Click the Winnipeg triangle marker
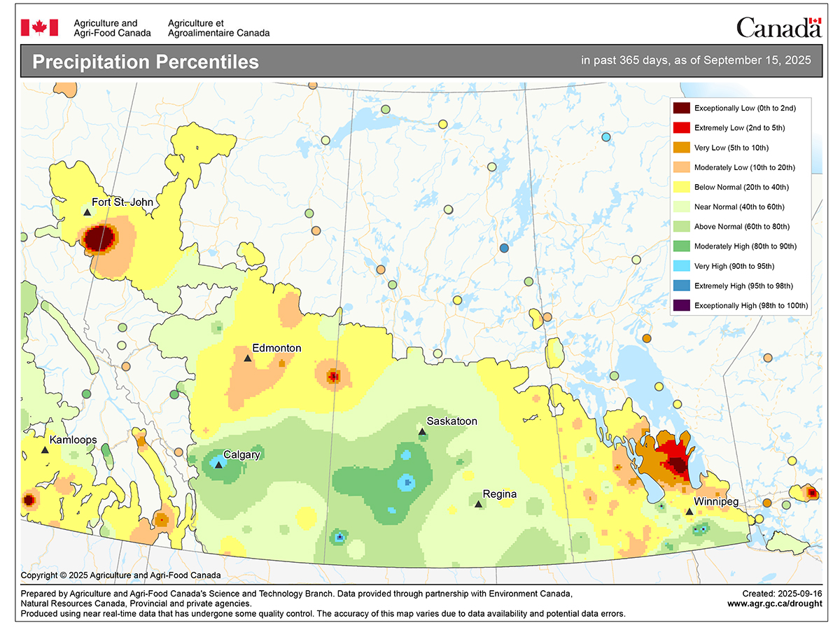The width and height of the screenshot is (840, 630). tap(689, 512)
